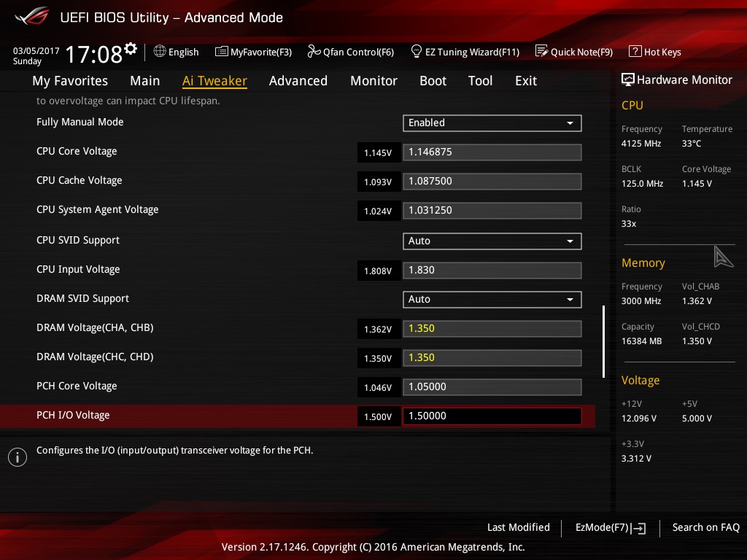
Task: Click the EZ Tuning Wizard(F11) label
Action: pyautogui.click(x=472, y=52)
